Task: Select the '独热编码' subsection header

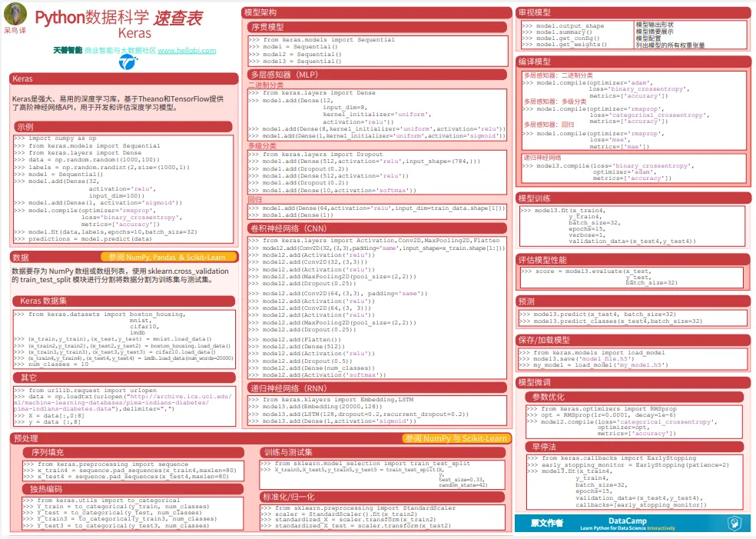Action: 134,489
